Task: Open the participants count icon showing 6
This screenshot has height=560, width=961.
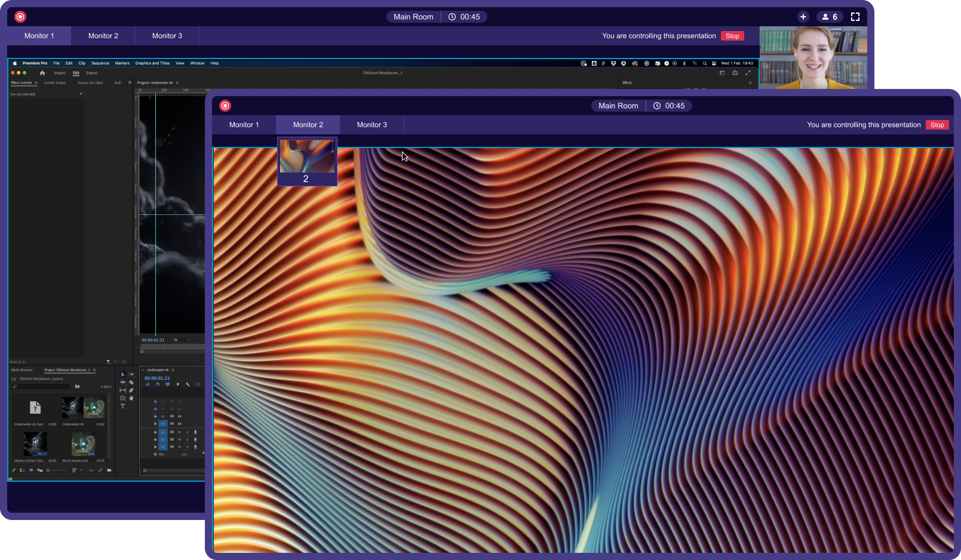Action: coord(830,17)
